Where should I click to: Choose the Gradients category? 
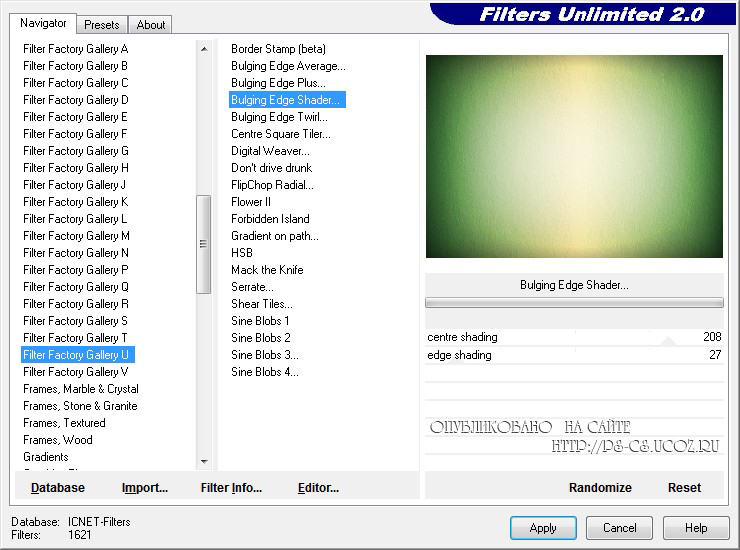(46, 457)
